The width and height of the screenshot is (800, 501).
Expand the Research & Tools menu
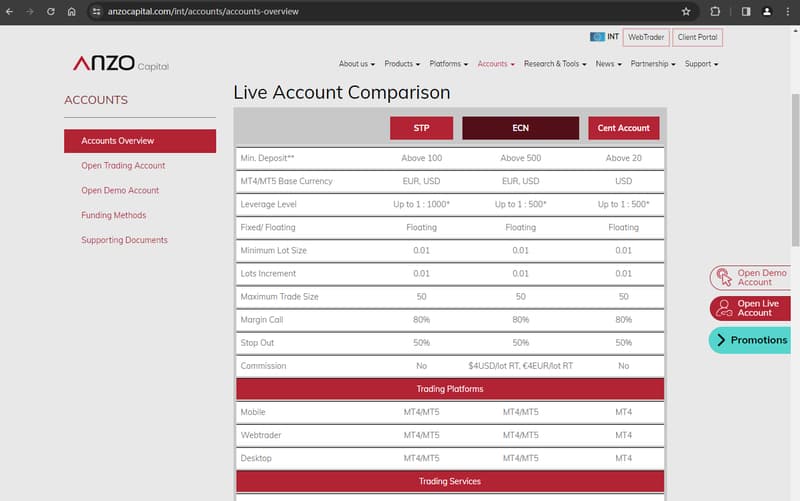[x=555, y=64]
